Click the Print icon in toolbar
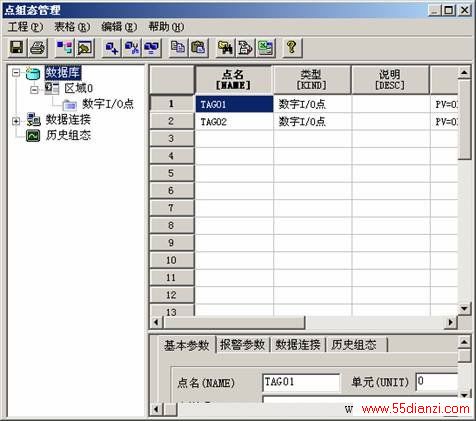This screenshot has height=421, width=476. tap(37, 48)
